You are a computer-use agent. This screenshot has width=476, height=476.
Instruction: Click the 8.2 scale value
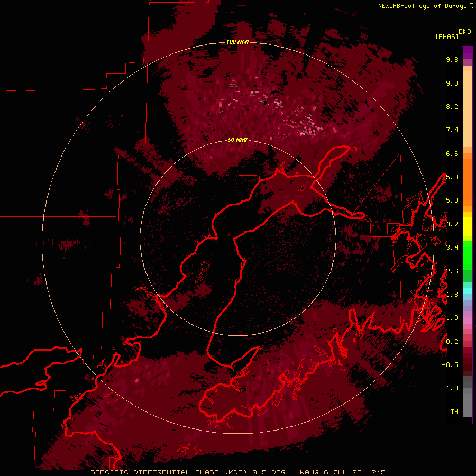(452, 106)
